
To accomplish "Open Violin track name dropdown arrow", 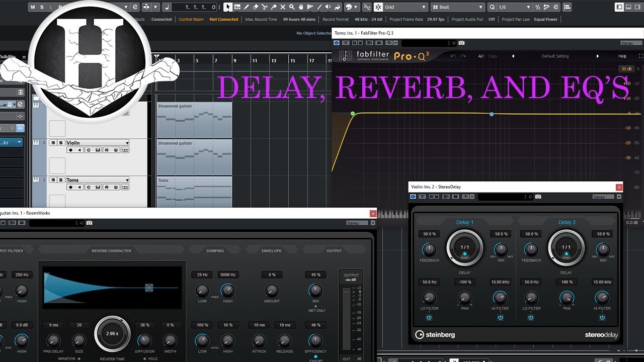I will pyautogui.click(x=127, y=143).
